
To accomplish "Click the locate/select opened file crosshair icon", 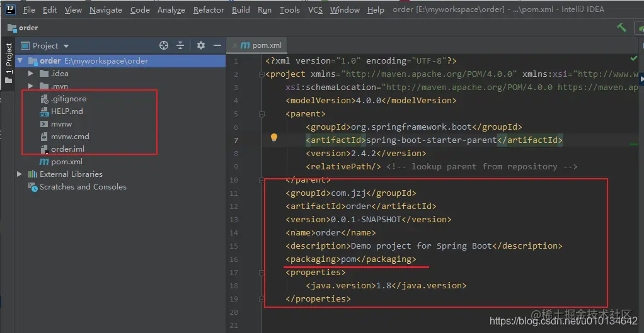I will tap(164, 45).
